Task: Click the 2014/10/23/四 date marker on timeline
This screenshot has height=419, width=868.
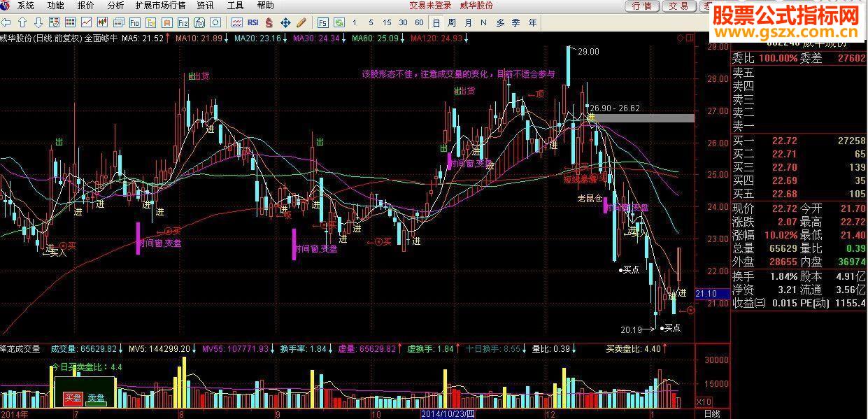Action: [x=448, y=414]
